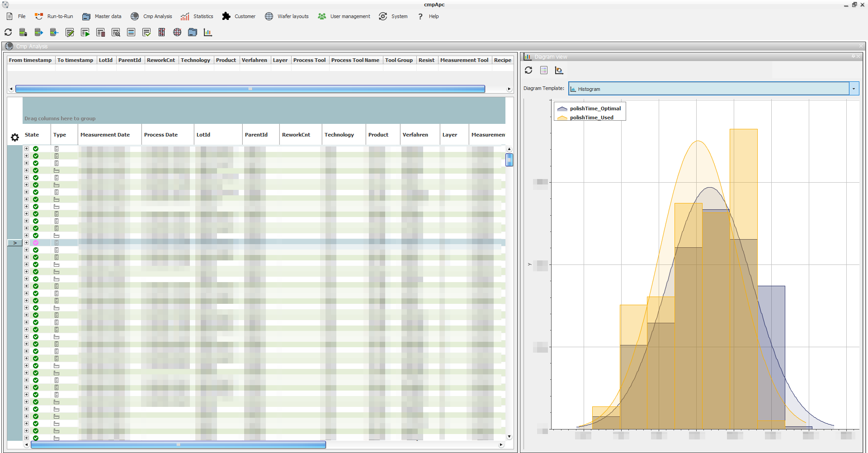Click the legend list icon in Diagram view
Image resolution: width=868 pixels, height=453 pixels.
[x=544, y=70]
